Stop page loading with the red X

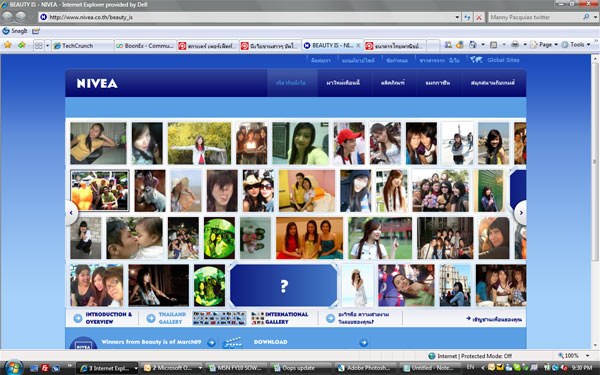(479, 17)
